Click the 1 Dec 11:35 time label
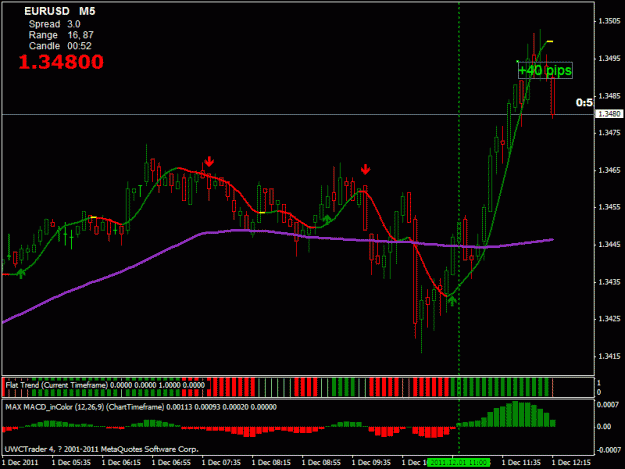The image size is (625, 469). click(521, 463)
